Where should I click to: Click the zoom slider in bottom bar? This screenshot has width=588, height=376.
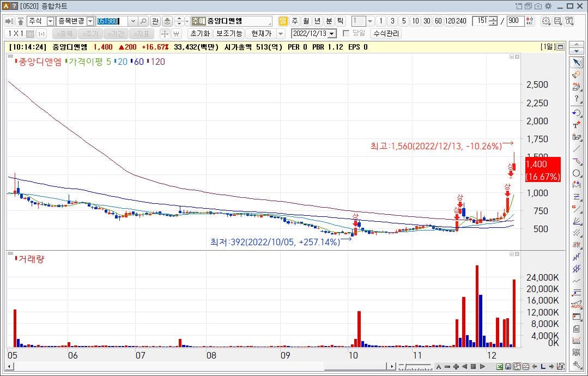tap(415, 366)
